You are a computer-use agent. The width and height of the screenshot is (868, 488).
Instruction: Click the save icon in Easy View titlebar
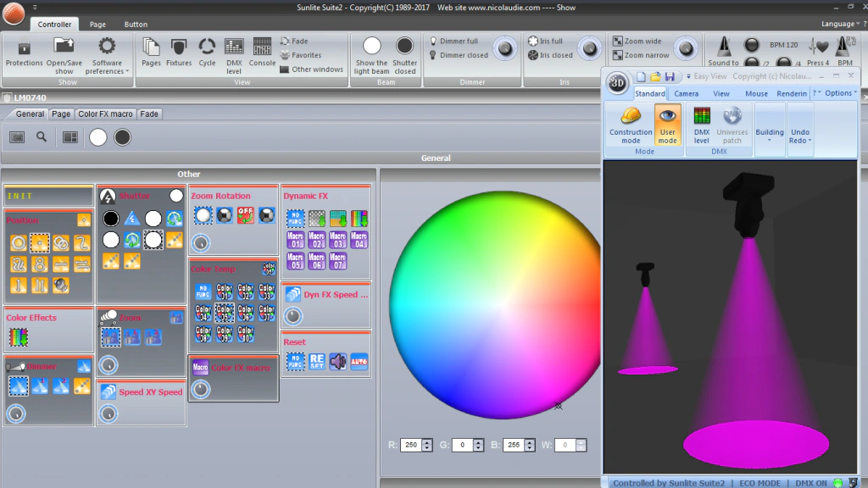(670, 76)
